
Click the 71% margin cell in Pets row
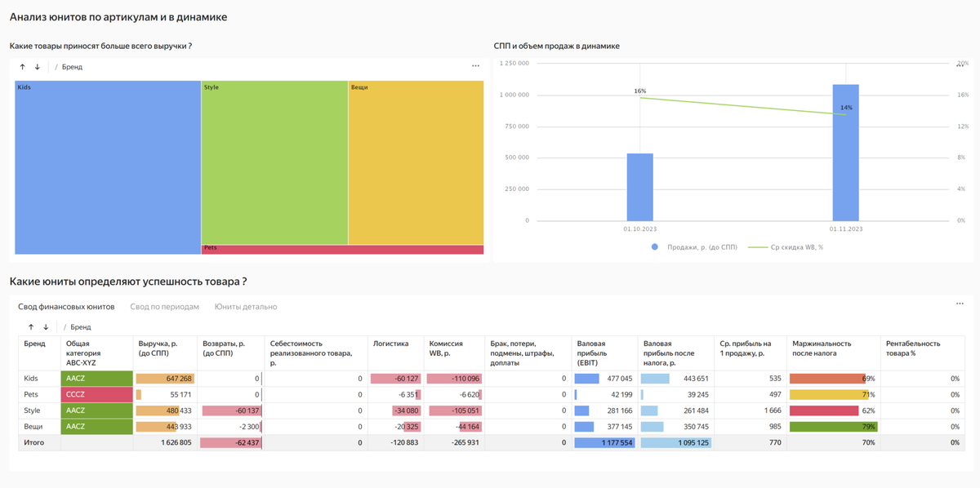tap(833, 395)
